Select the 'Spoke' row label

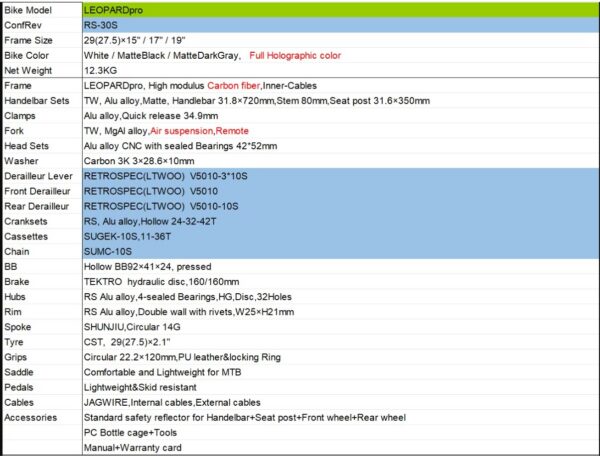pos(18,327)
